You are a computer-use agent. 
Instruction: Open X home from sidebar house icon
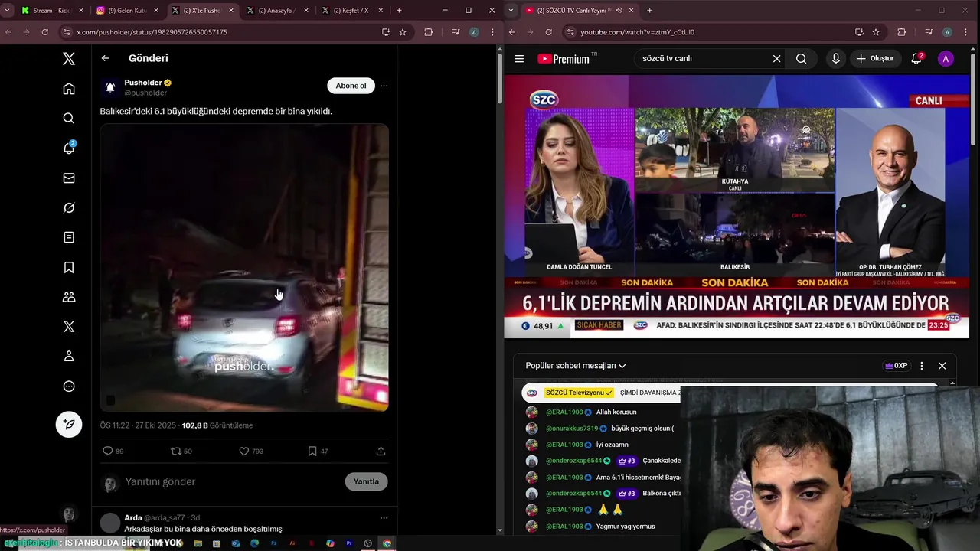tap(69, 89)
